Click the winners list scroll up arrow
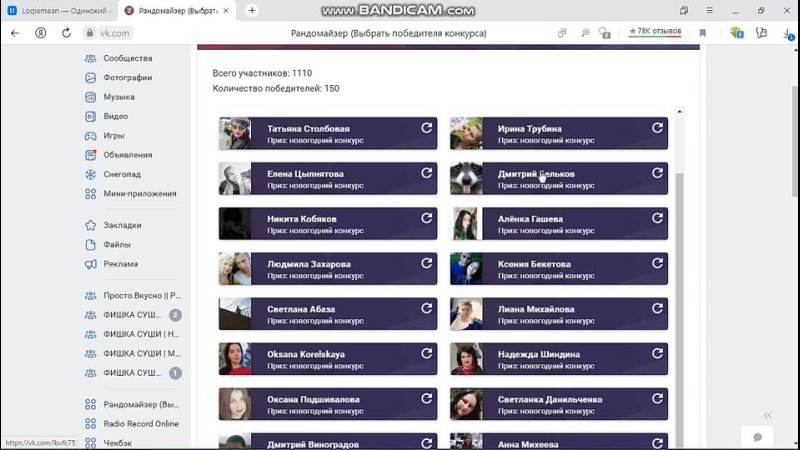 (x=679, y=111)
